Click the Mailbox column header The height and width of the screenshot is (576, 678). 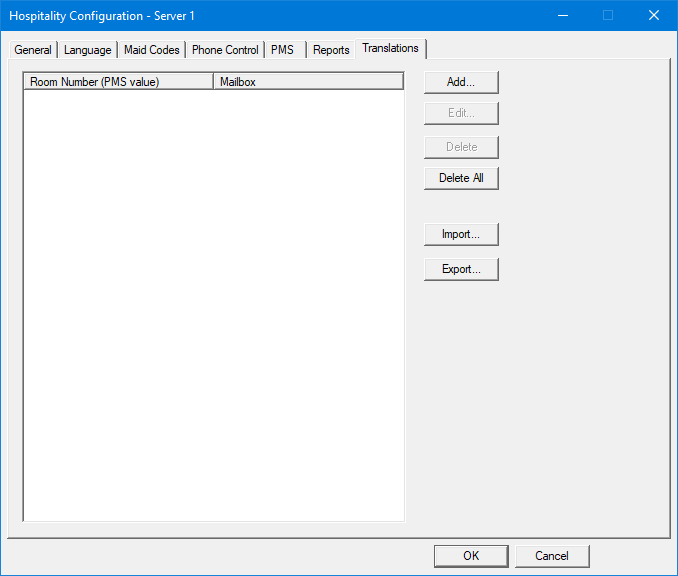(308, 82)
